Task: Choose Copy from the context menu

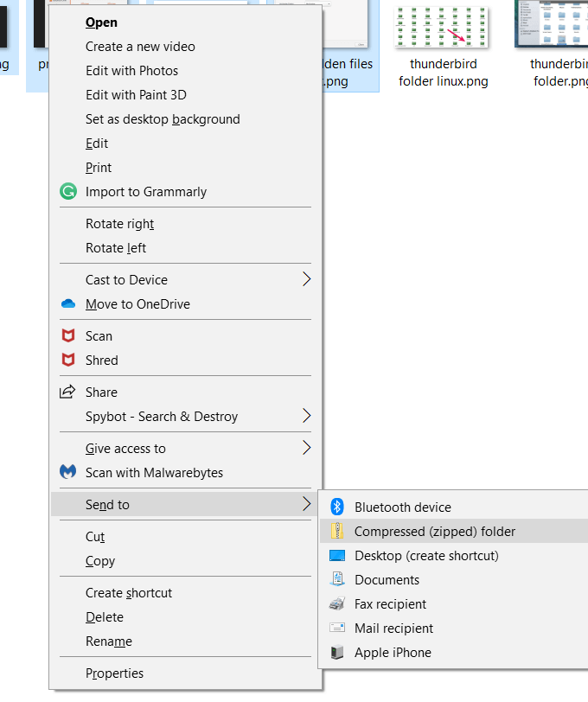Action: tap(185, 561)
